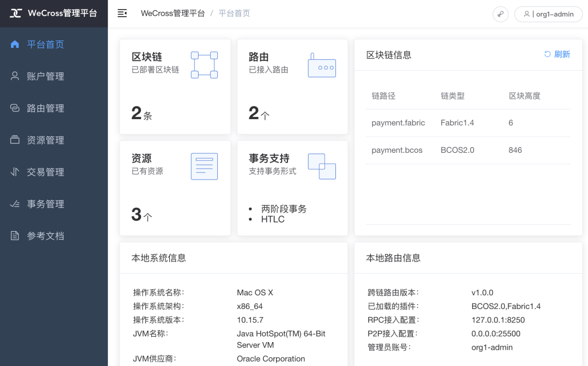Screen dimensions: 588x366
Task: Click the 区块链 card title
Action: tap(146, 57)
